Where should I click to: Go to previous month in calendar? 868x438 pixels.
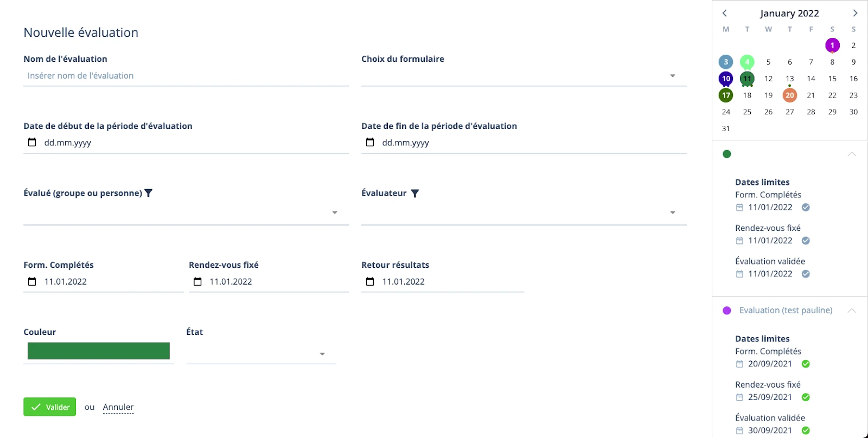[725, 13]
